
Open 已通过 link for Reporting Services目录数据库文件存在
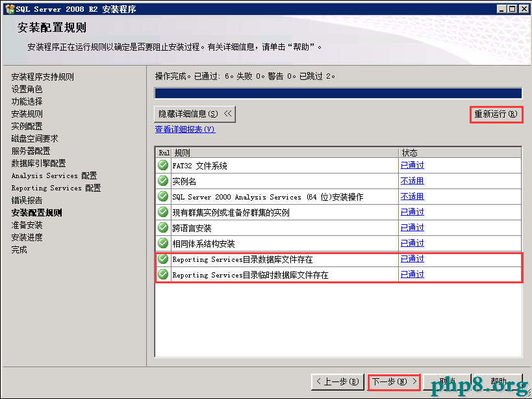[412, 259]
